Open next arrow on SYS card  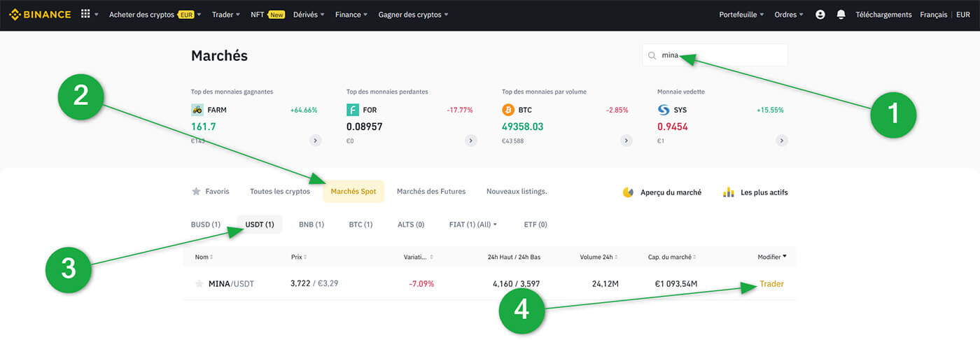point(782,141)
